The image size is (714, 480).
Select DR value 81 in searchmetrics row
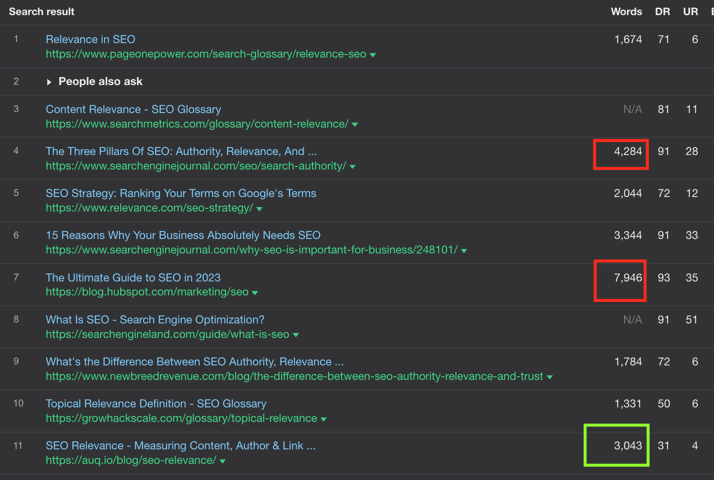[663, 109]
